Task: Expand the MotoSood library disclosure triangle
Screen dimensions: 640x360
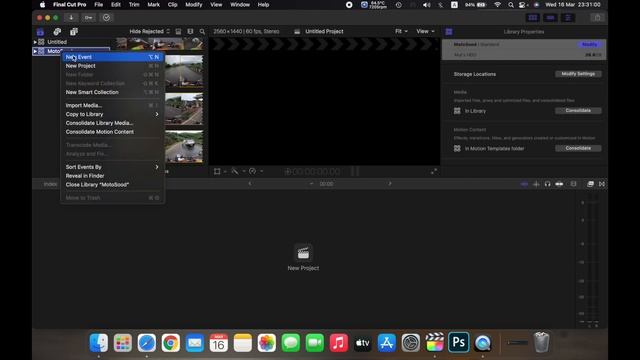Action: click(x=35, y=51)
